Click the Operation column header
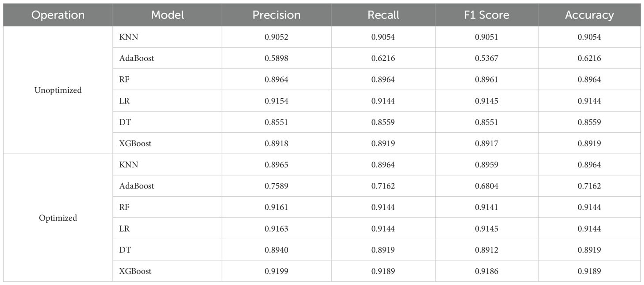The width and height of the screenshot is (644, 285). point(58,15)
